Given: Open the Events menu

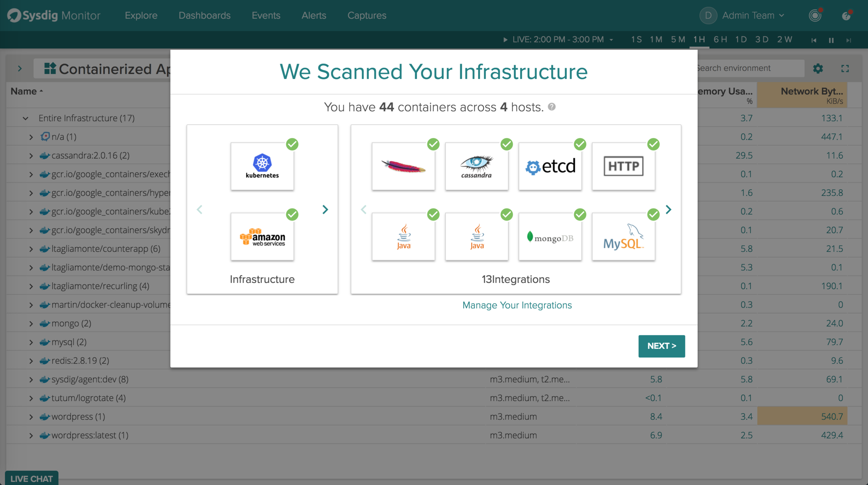Looking at the screenshot, I should click(266, 15).
